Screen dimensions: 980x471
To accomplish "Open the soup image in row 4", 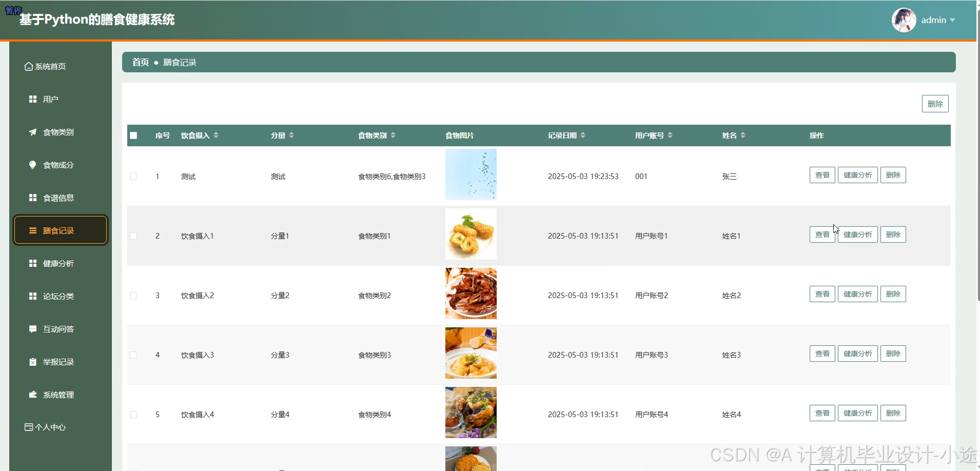I will point(471,353).
